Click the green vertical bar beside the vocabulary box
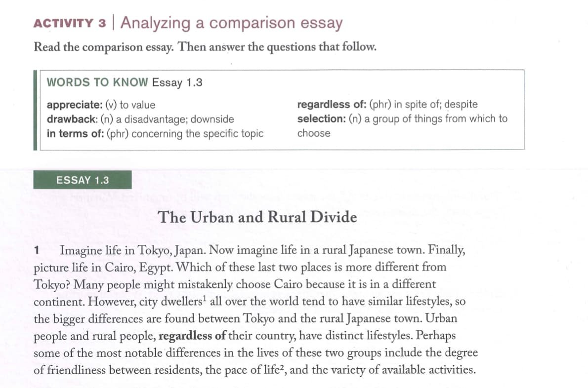The width and height of the screenshot is (588, 388). click(35, 110)
